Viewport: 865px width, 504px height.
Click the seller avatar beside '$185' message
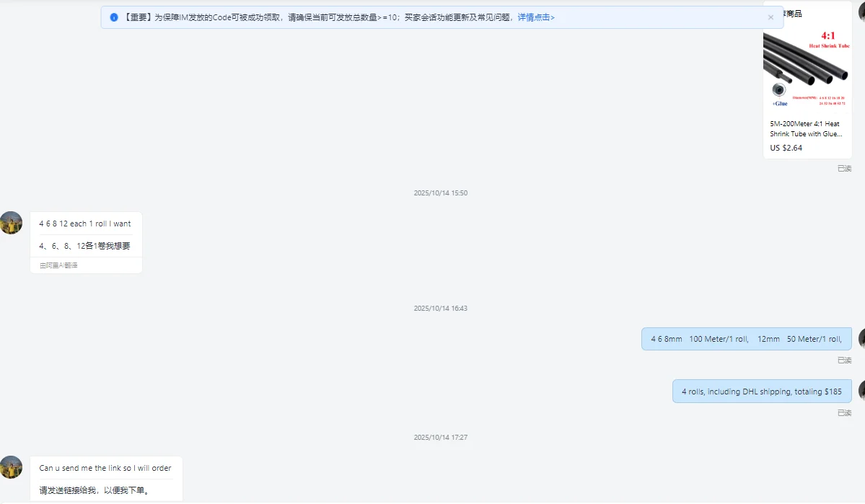pos(861,391)
